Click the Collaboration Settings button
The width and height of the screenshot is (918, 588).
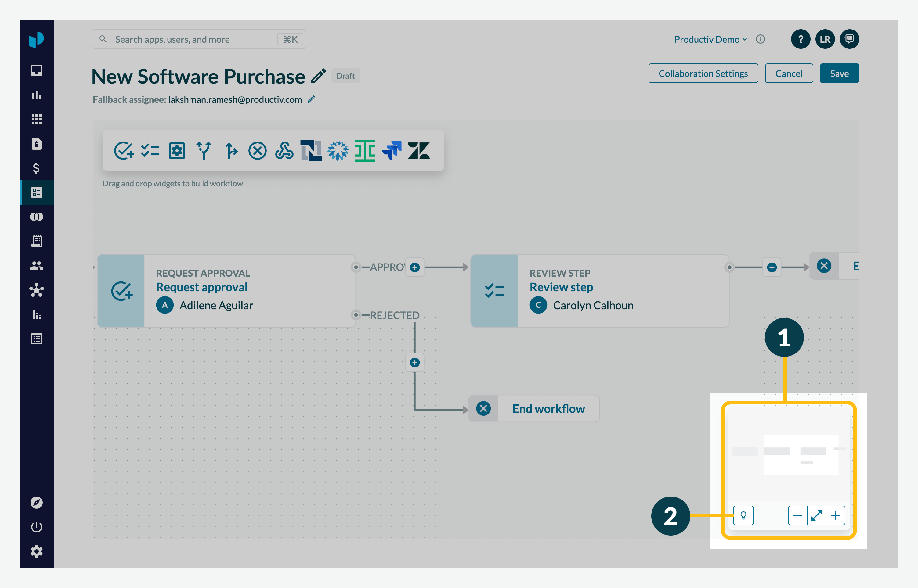click(x=703, y=73)
